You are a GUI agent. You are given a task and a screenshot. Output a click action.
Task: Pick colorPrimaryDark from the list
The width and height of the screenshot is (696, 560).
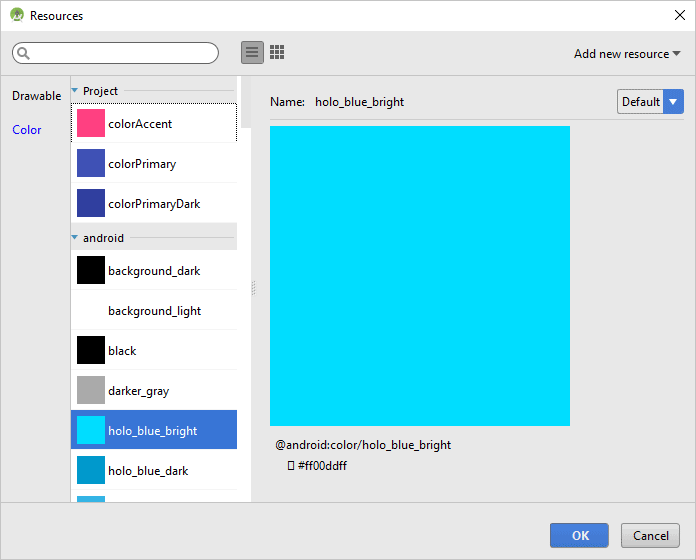[x=153, y=204]
